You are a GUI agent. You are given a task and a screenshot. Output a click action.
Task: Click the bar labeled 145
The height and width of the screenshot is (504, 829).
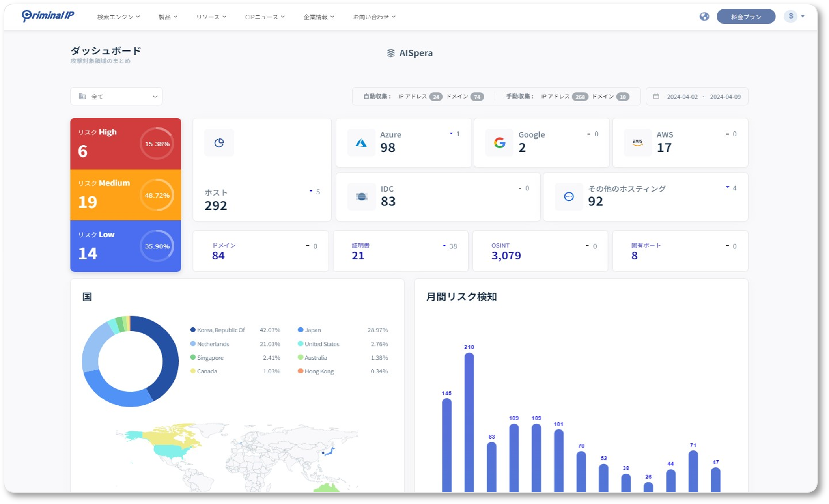446,445
